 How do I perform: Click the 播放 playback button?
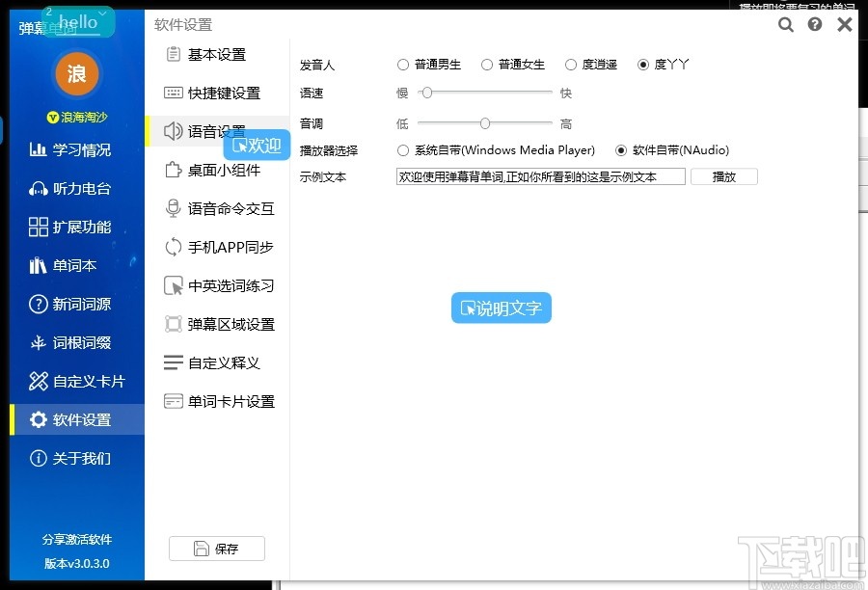point(724,176)
